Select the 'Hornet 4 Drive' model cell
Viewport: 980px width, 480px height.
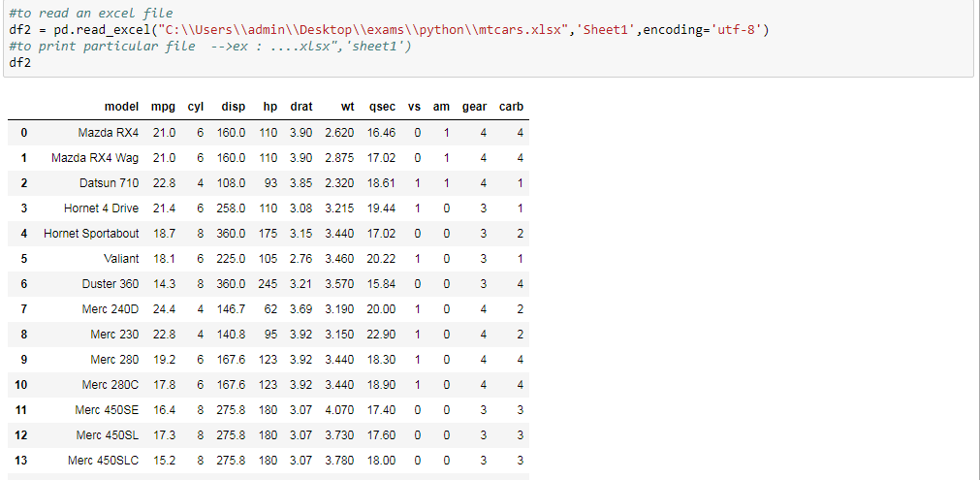(x=101, y=208)
